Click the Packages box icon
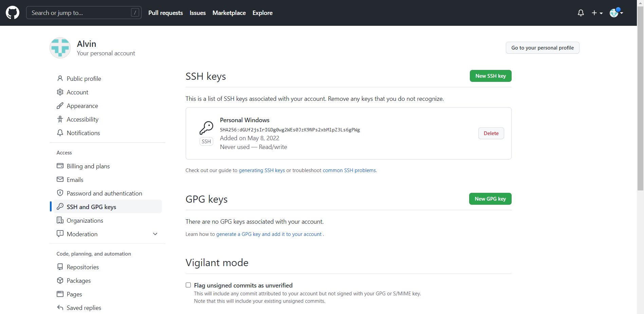 (x=60, y=280)
